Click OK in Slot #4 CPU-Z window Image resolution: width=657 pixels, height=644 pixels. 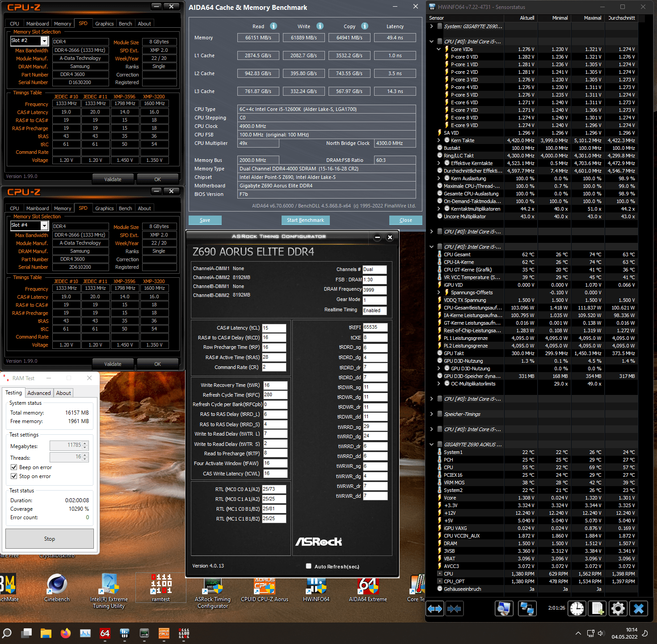click(158, 364)
